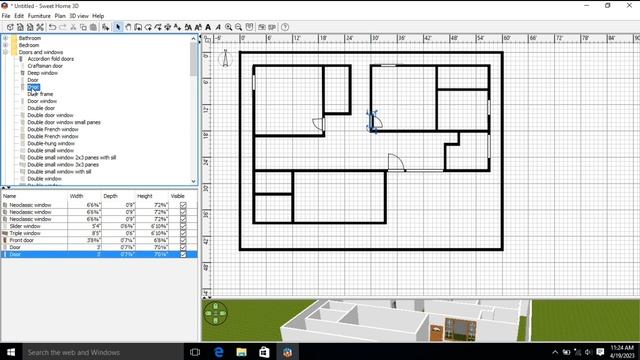Sort furniture list by Height column header
The height and width of the screenshot is (360, 640).
[152, 196]
